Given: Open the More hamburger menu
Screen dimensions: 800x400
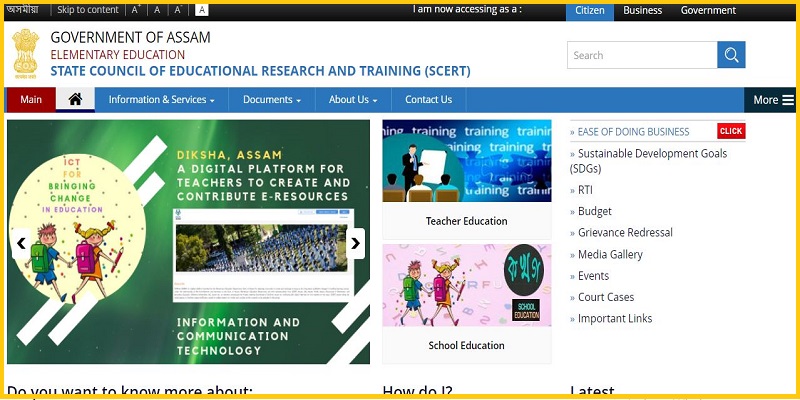Looking at the screenshot, I should 773,100.
